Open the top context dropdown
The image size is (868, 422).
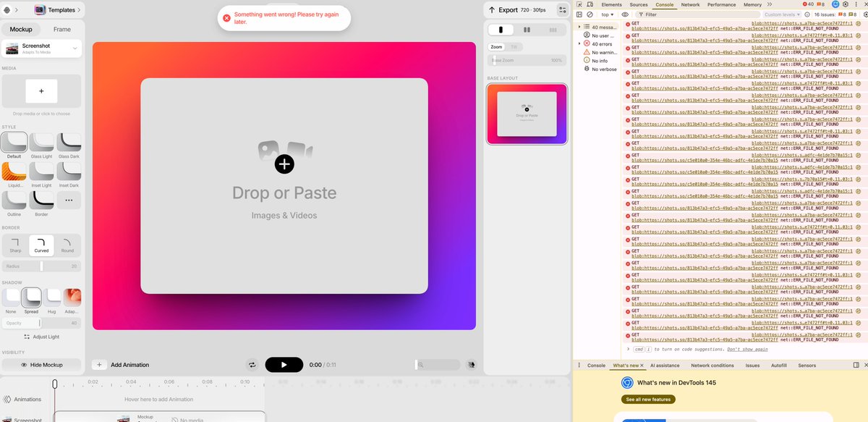(608, 14)
